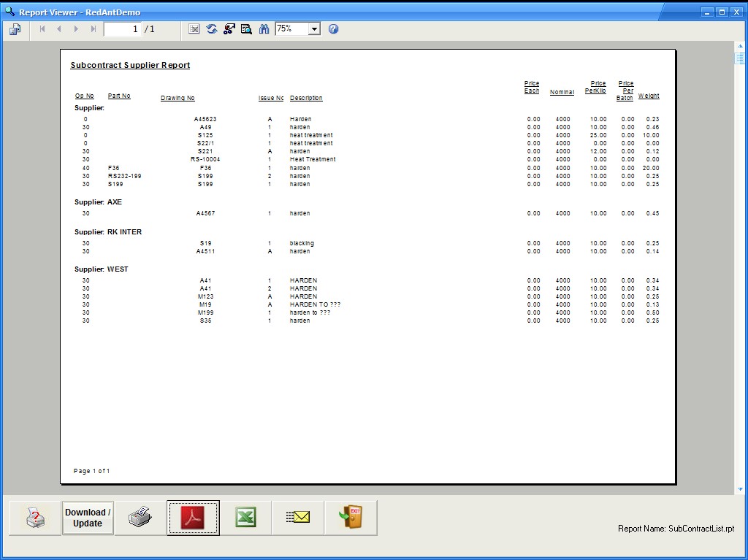Refresh the report data
Screen dimensions: 748x560
[212, 29]
